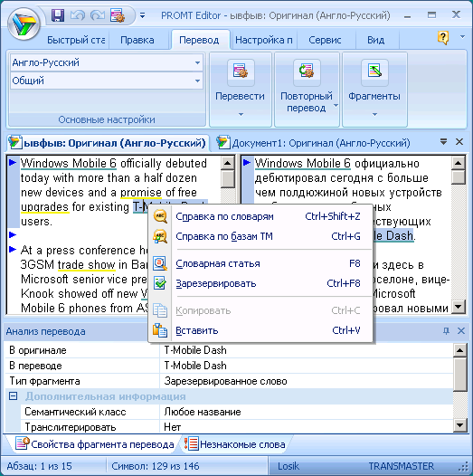Click scroll down arrow in analysis panel
This screenshot has width=473, height=476.
pos(459,425)
